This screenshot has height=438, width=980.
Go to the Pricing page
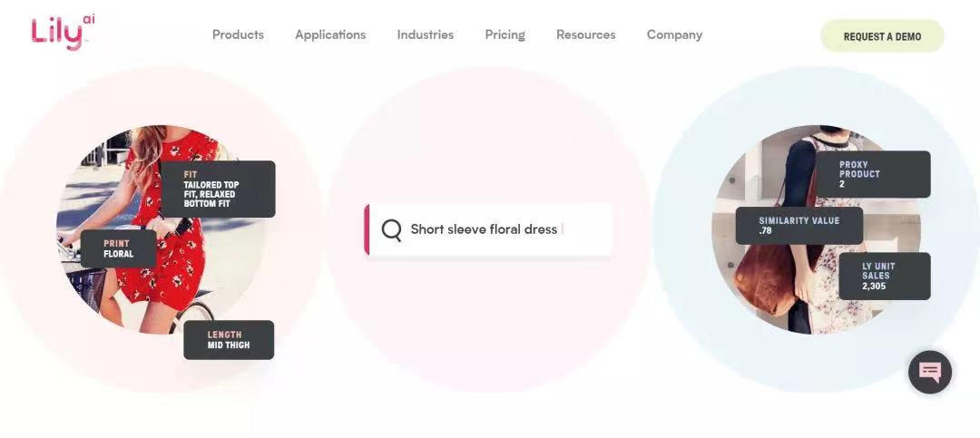(x=505, y=35)
